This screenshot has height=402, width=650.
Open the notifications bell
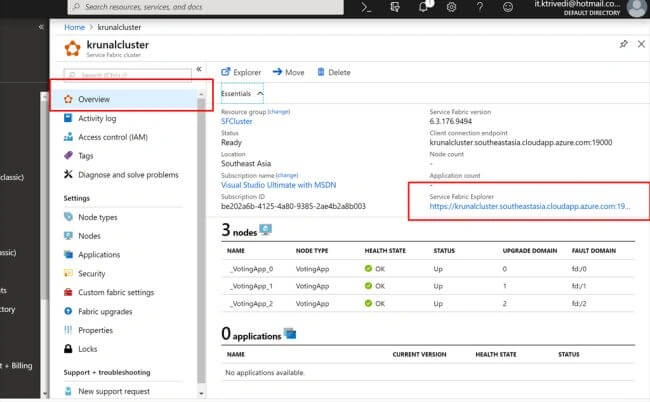pyautogui.click(x=424, y=6)
